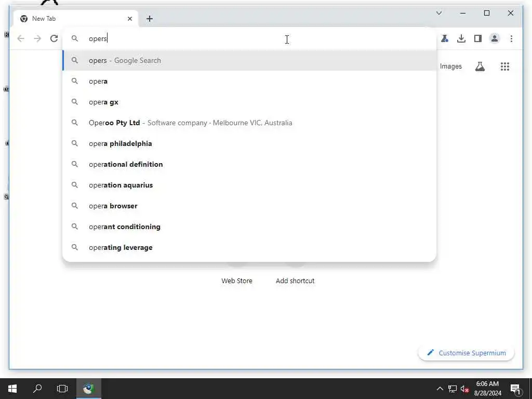The height and width of the screenshot is (399, 532).
Task: Select the 'Operoo Pty Ltd' suggestion
Action: pos(249,123)
